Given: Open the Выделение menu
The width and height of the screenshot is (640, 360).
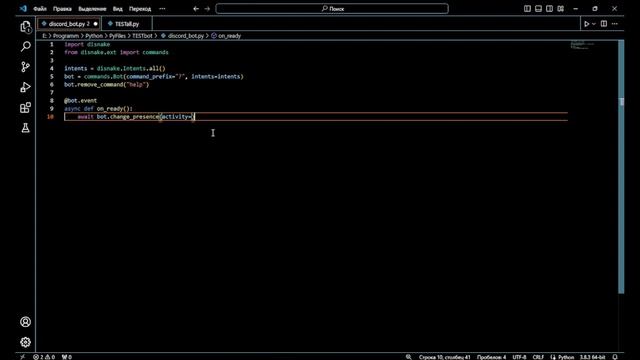Looking at the screenshot, I should [92, 9].
